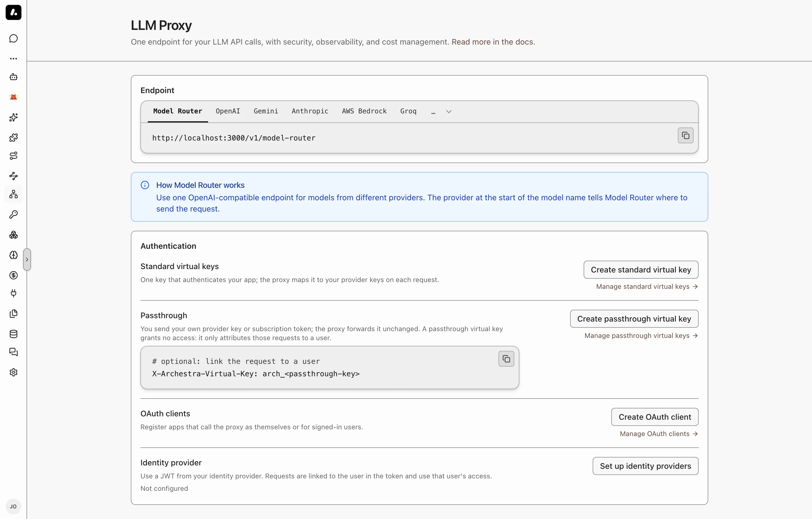Click the puzzle piece icon in sidebar
812x519 pixels.
[x=14, y=138]
